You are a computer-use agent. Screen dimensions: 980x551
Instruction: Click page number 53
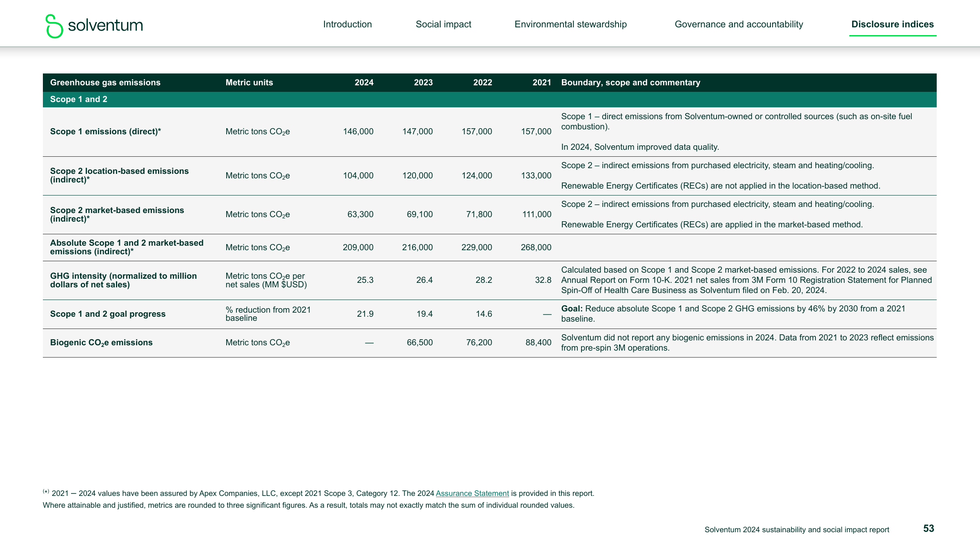929,529
